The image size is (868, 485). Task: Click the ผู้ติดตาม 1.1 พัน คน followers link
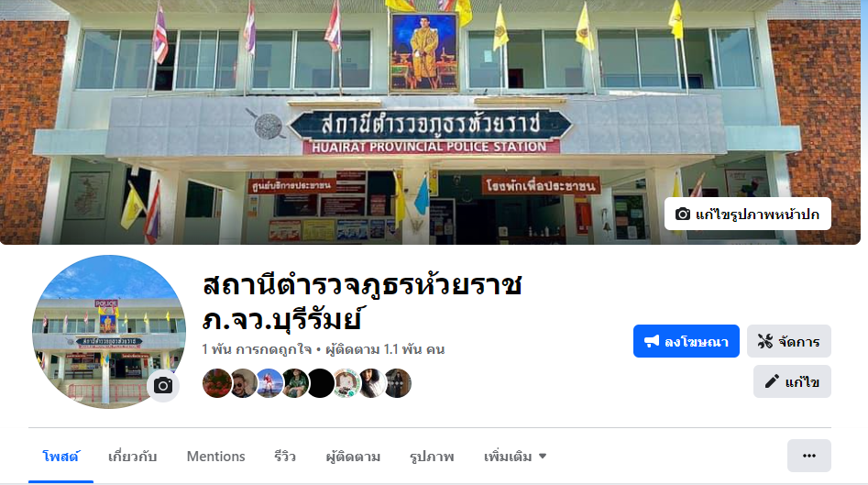click(x=385, y=349)
